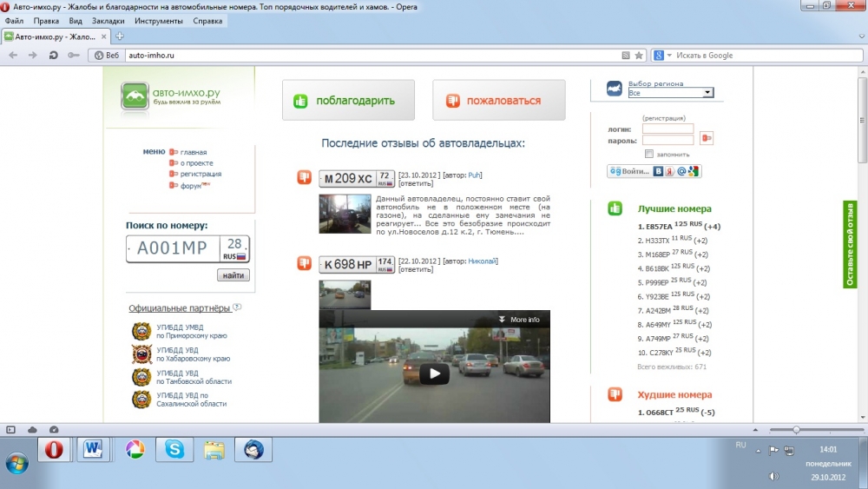
Task: Click the 'поблагодарить' button
Action: coord(348,101)
